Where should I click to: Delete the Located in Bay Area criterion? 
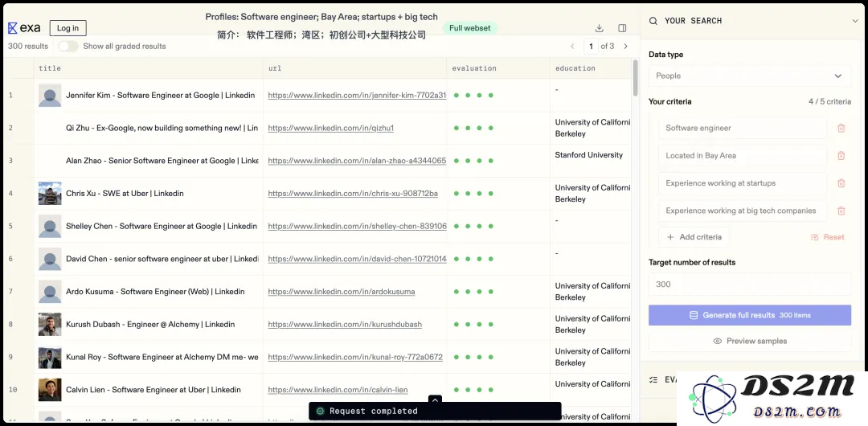[841, 156]
